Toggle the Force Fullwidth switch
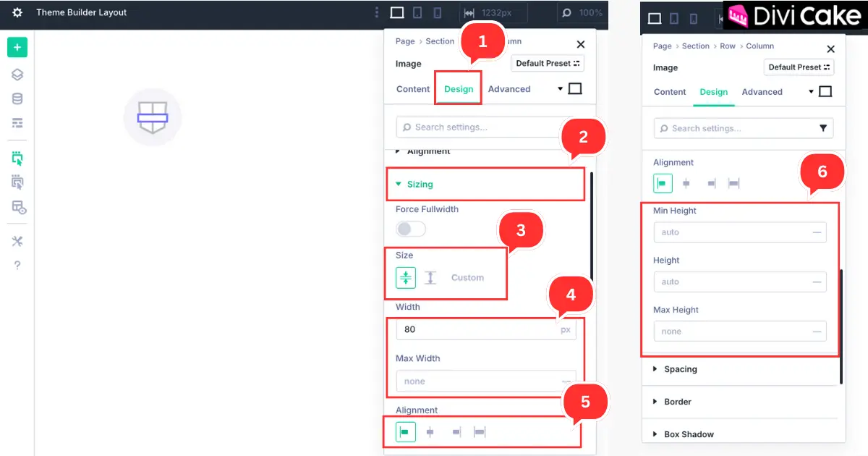Viewport: 868px width, 456px height. tap(411, 229)
